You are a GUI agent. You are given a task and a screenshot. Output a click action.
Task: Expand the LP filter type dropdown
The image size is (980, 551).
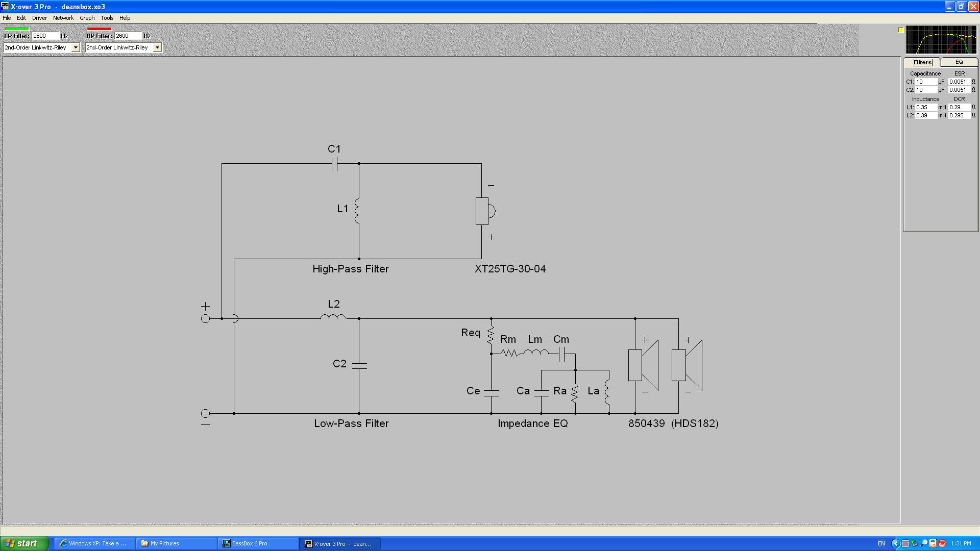click(x=76, y=47)
